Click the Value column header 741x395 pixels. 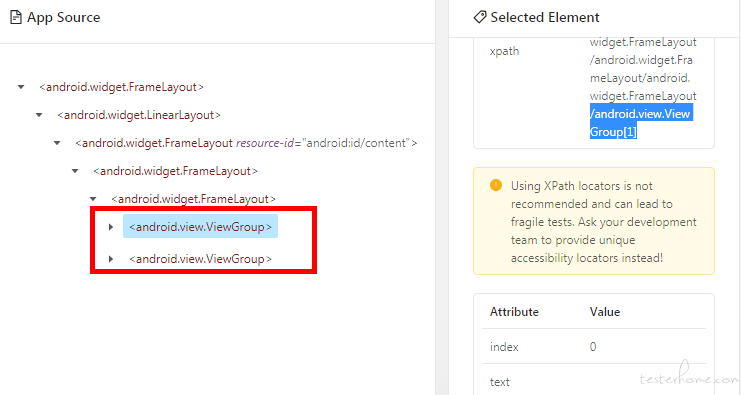tap(605, 312)
